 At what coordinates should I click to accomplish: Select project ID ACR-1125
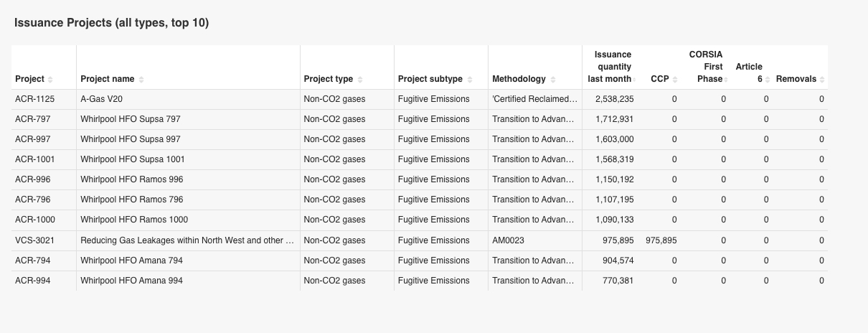35,99
